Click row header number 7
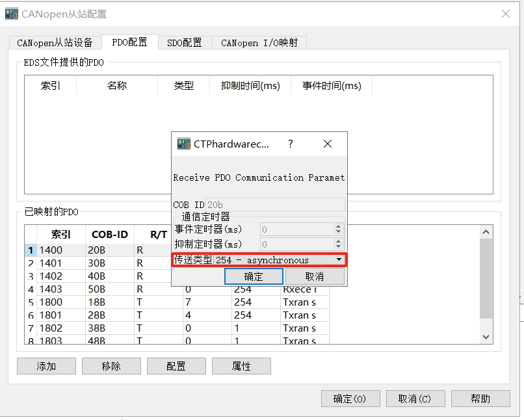 [31, 328]
